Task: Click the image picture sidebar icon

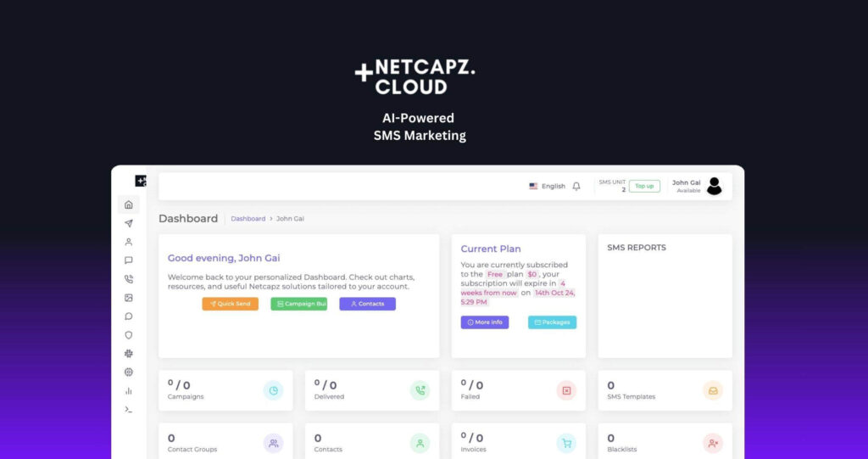Action: click(x=129, y=298)
